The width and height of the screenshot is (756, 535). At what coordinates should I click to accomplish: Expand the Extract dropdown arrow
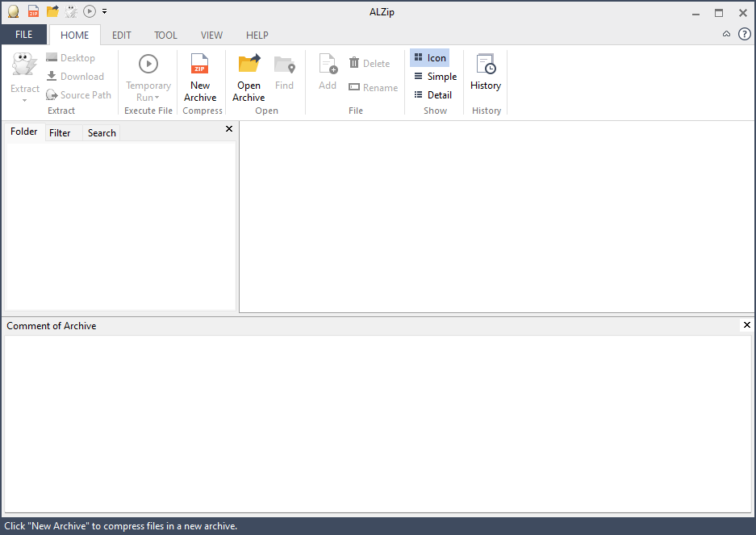coord(24,100)
